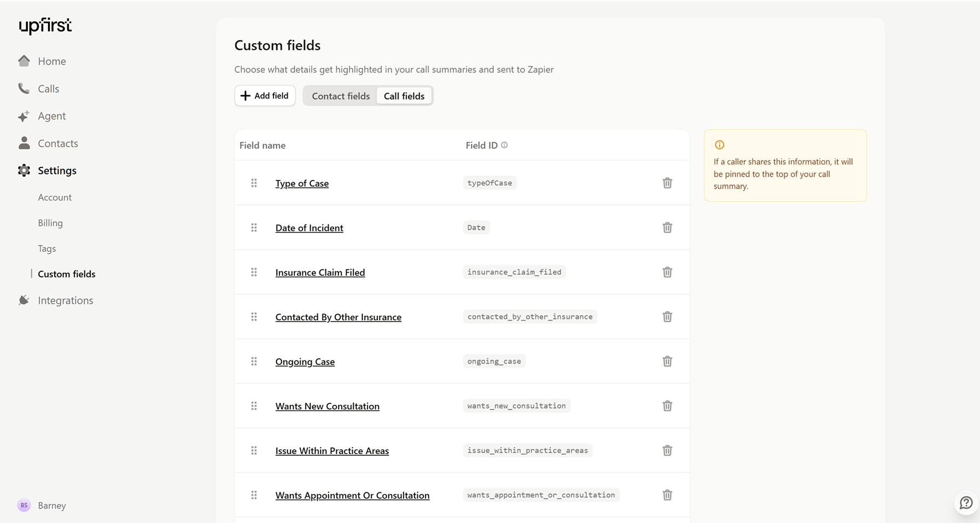Open the Barney user profile
Image resolution: width=980 pixels, height=523 pixels.
pyautogui.click(x=52, y=505)
